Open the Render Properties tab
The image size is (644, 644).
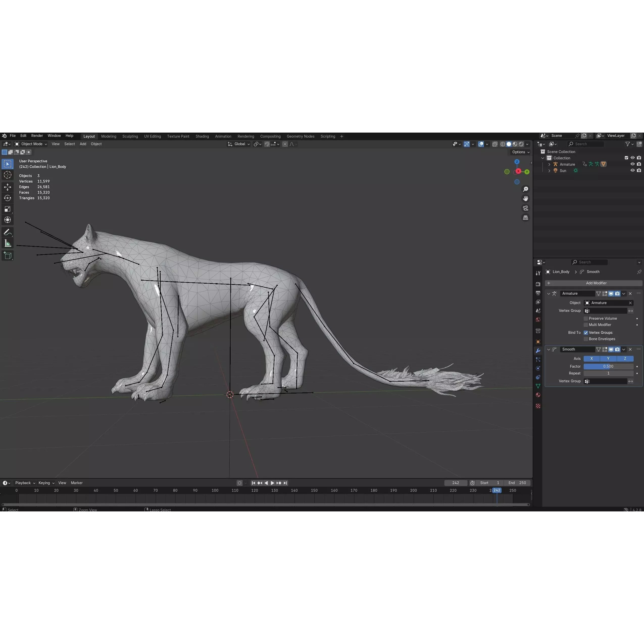tap(538, 284)
